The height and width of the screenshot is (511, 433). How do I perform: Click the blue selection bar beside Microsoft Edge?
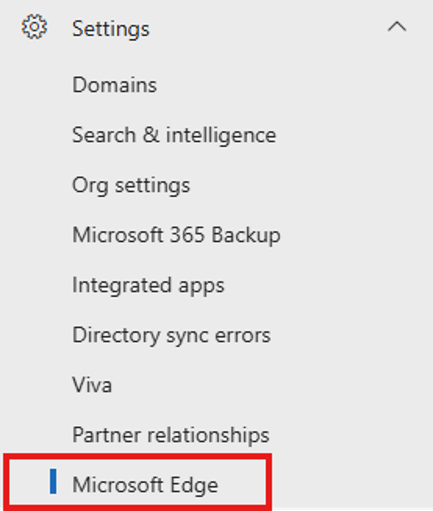(x=53, y=481)
